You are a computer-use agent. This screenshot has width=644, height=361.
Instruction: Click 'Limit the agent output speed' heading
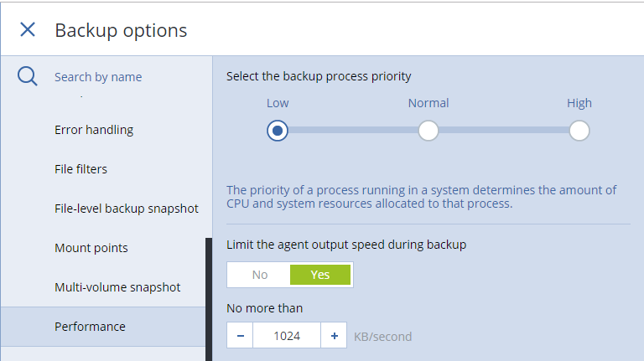pyautogui.click(x=346, y=245)
